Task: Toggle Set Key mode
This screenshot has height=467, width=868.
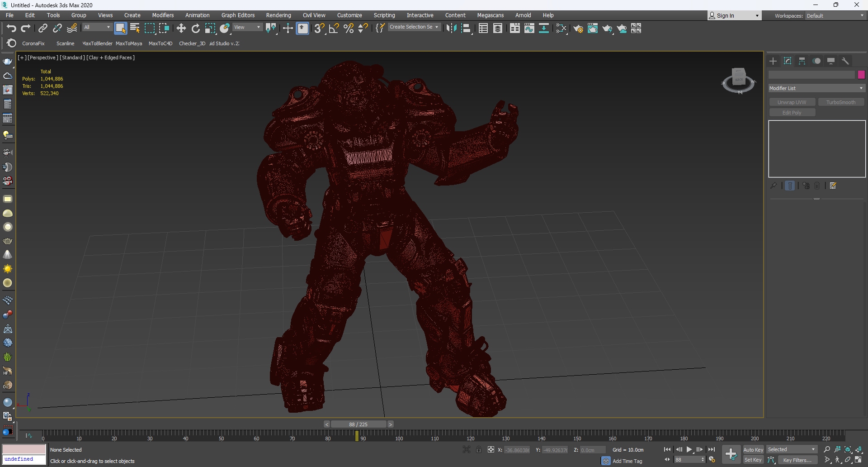Action: [x=753, y=460]
